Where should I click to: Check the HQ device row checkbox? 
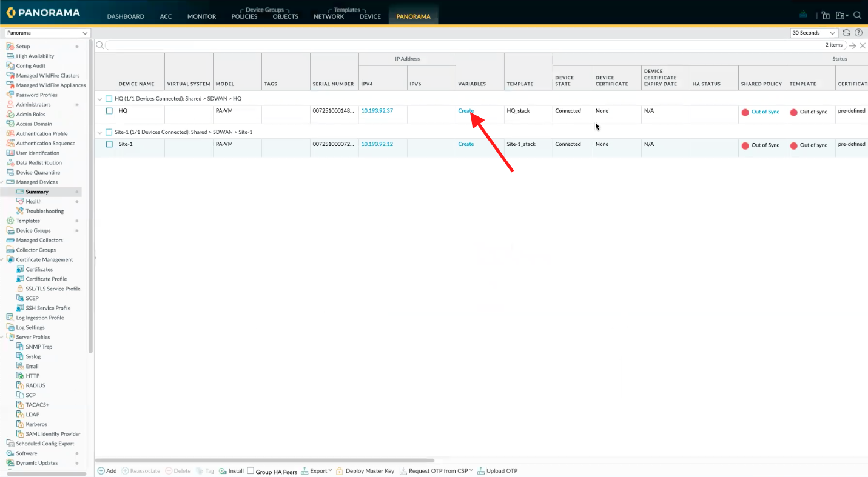click(109, 111)
